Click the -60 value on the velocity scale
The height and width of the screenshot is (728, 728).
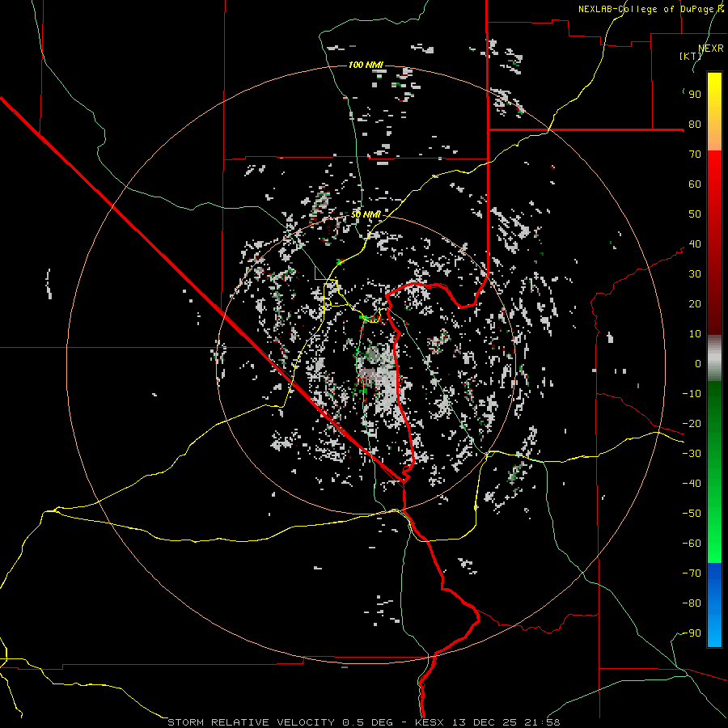click(692, 544)
